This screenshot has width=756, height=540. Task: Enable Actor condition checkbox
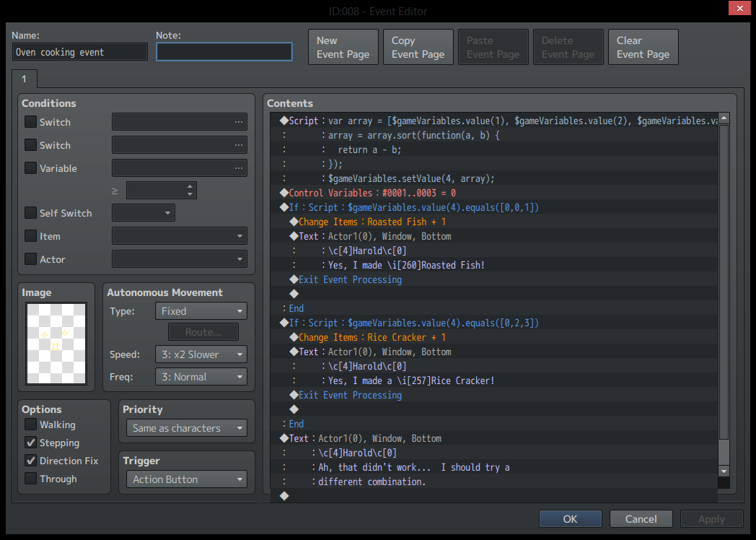tap(30, 259)
